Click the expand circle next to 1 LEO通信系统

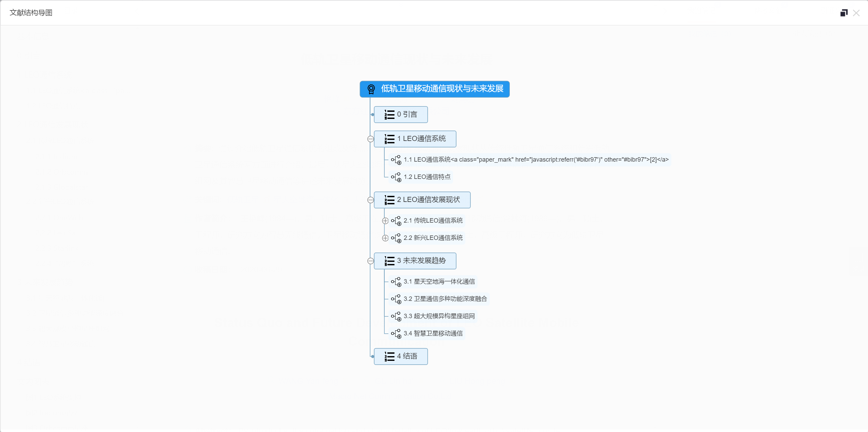pos(370,139)
